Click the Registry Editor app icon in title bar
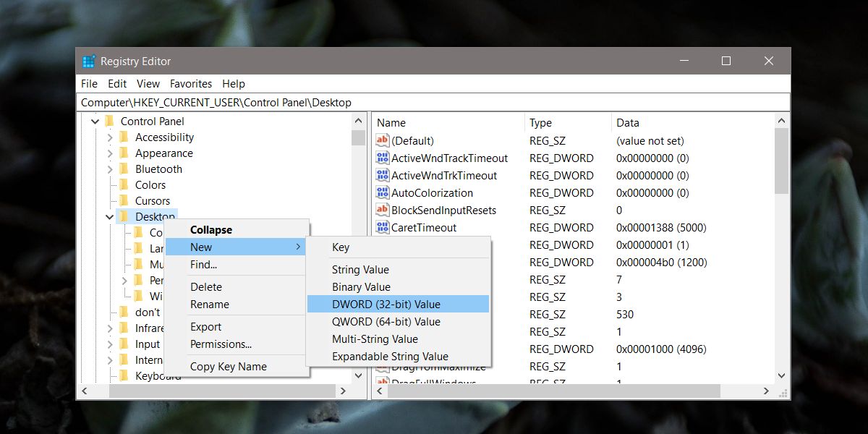868x434 pixels. pos(88,61)
